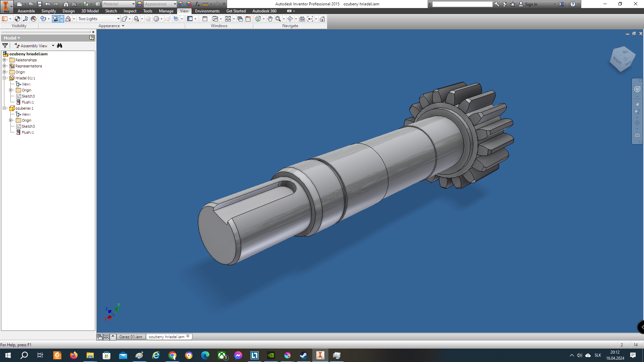Open the 3D Model ribbon tab
Viewport: 644px width, 362px height.
[x=90, y=11]
